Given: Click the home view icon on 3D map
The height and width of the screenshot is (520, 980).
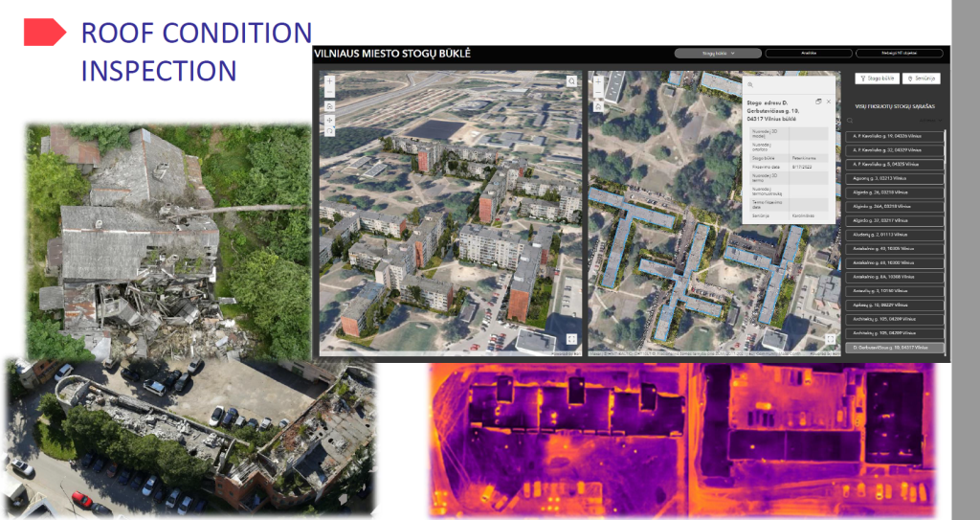Looking at the screenshot, I should 329,106.
